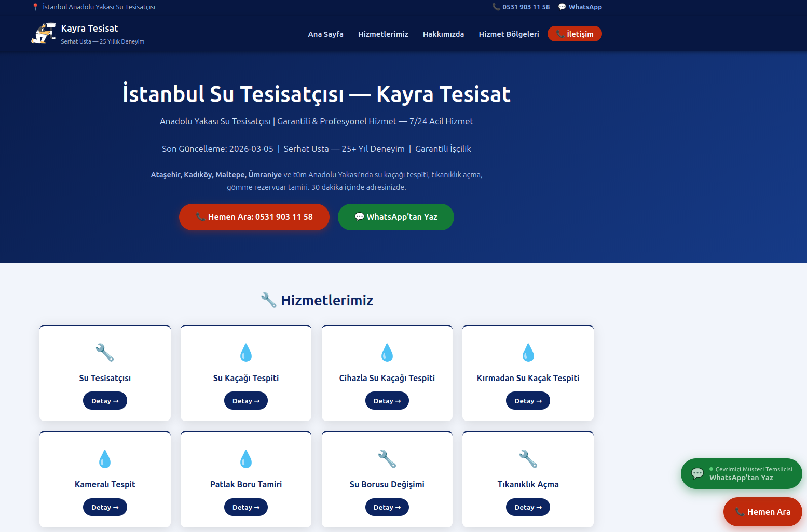Click the water drop icon above Su Kaçağı Tespiti

click(x=246, y=353)
